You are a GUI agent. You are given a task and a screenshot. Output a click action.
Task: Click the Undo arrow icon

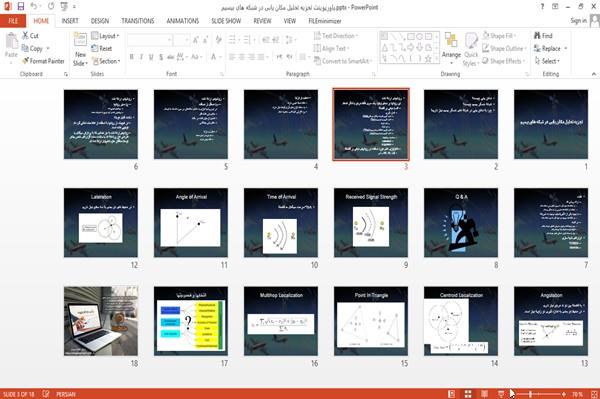click(x=34, y=7)
